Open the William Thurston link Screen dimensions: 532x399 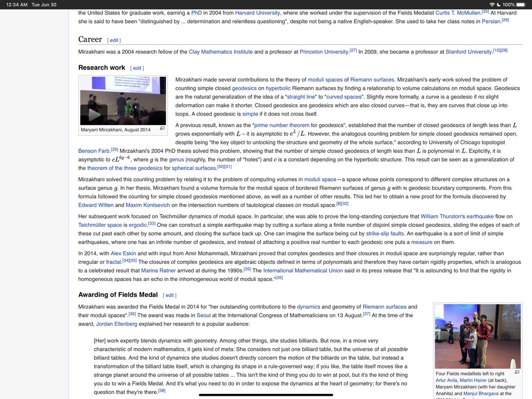[442, 217]
